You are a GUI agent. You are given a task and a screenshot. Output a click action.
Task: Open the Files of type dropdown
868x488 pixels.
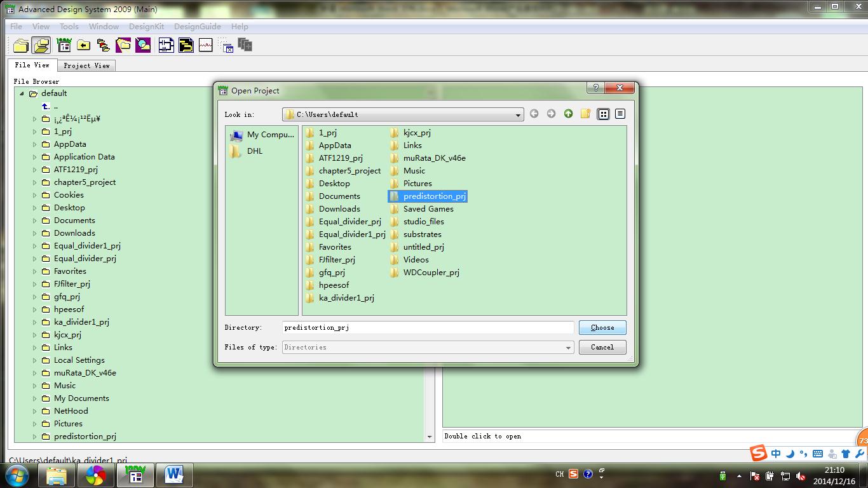(x=568, y=348)
